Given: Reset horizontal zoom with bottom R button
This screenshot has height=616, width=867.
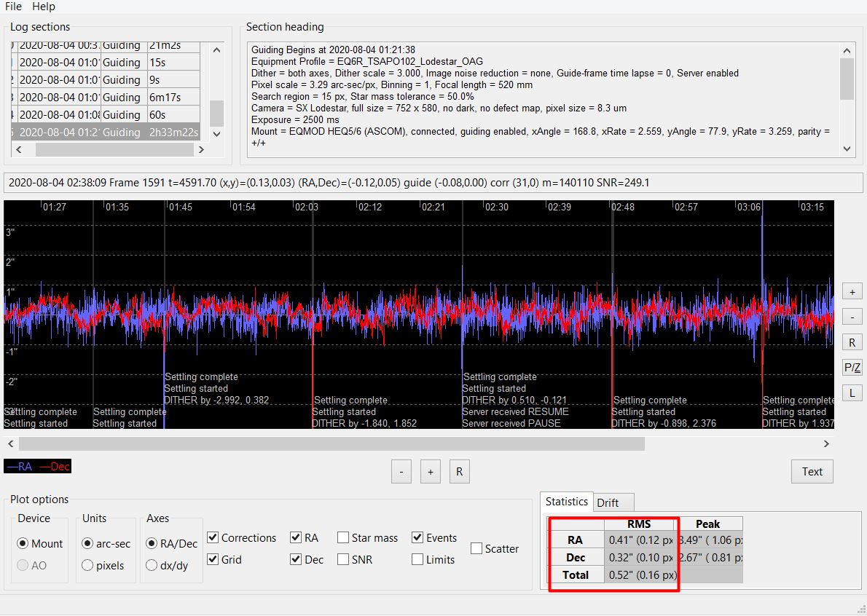Looking at the screenshot, I should [459, 471].
